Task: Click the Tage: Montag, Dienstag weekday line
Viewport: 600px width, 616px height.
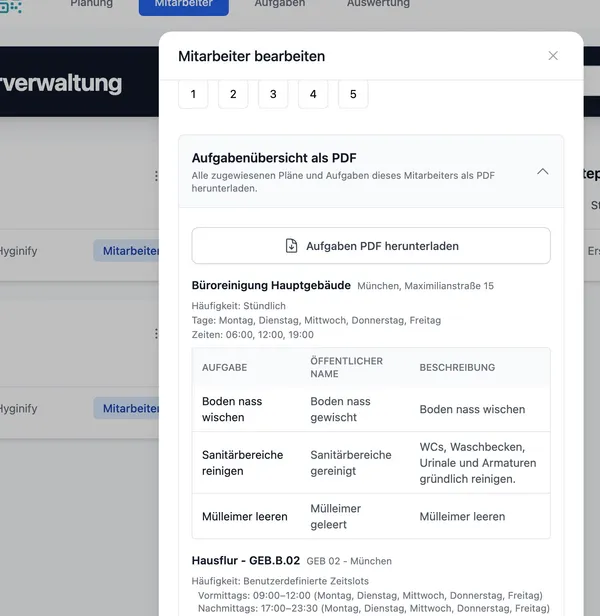Action: click(316, 321)
